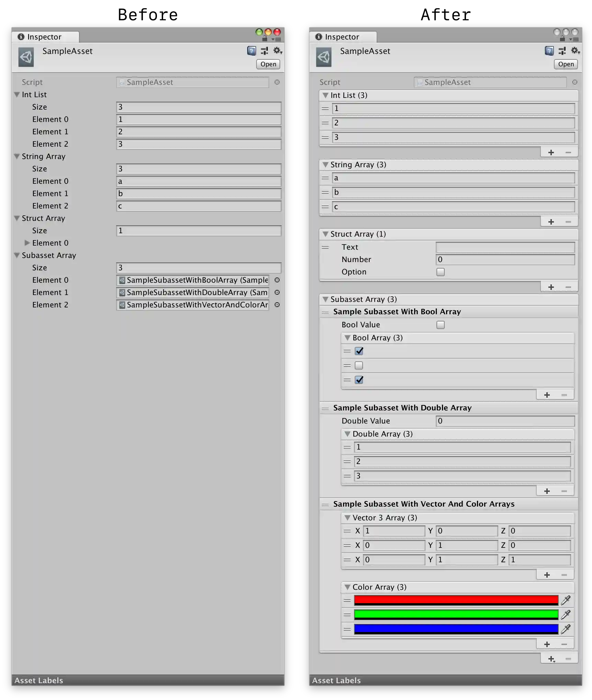This screenshot has width=592, height=700.
Task: Check the unchecked second Bool Array item
Action: 359,365
